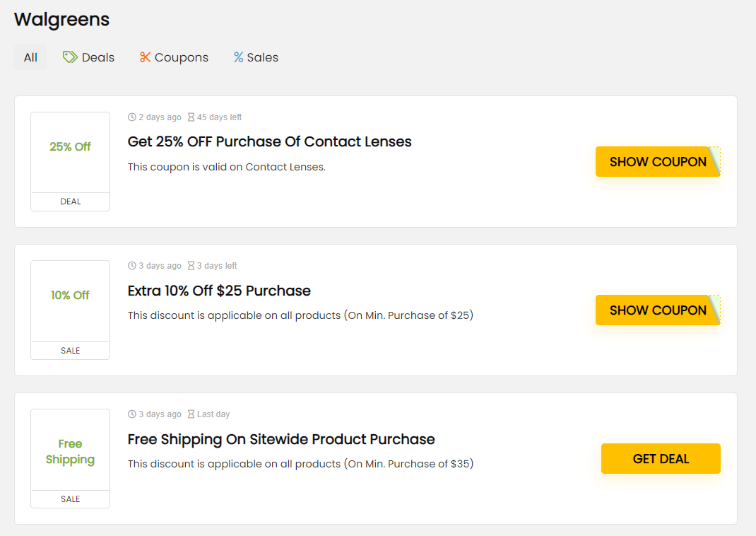Click clock icon on contact lenses offer

pyautogui.click(x=132, y=117)
